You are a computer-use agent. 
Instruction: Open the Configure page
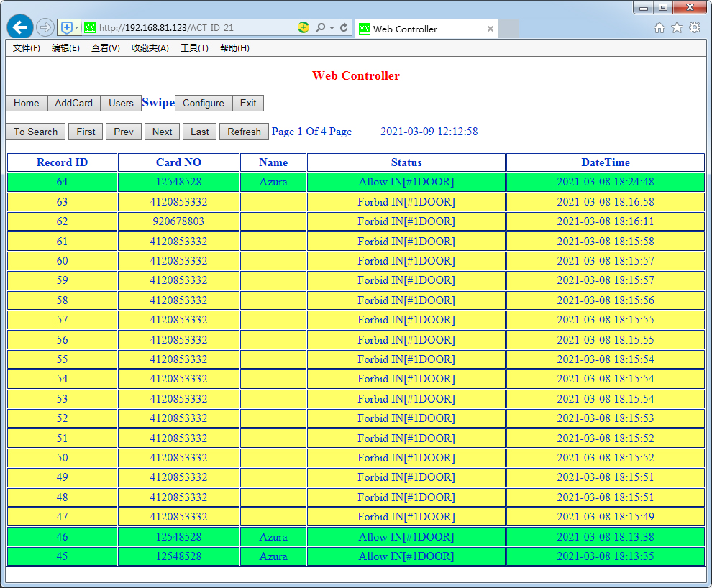click(x=204, y=103)
